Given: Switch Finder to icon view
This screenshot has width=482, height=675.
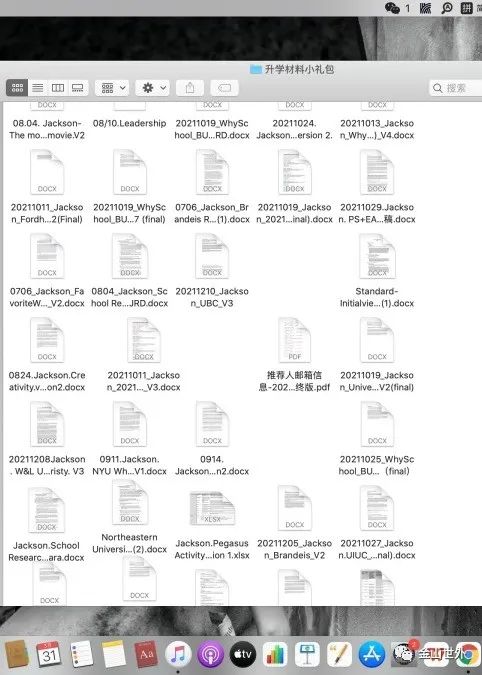Looking at the screenshot, I should pyautogui.click(x=17, y=88).
